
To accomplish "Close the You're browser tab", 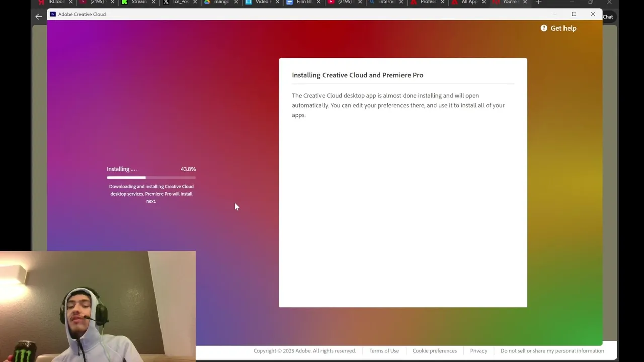I will coord(525,2).
